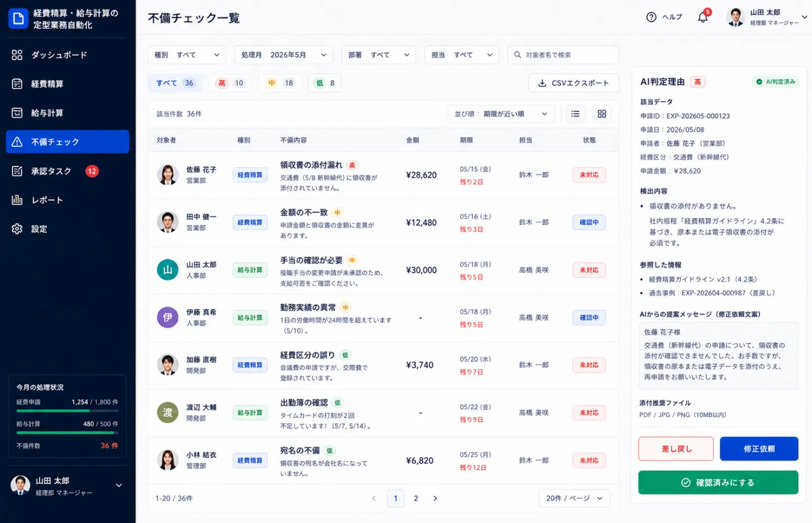Click CSVエクスポート button
This screenshot has width=812, height=523.
pos(573,83)
